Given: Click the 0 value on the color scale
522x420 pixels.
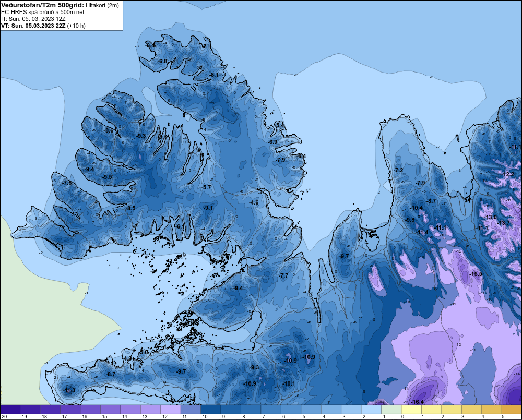Looking at the screenshot, I should 403,417.
